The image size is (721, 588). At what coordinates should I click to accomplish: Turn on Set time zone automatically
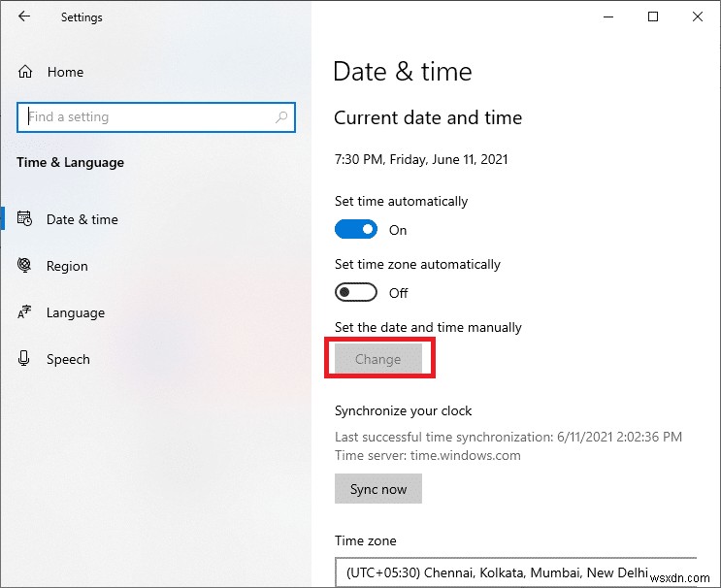(356, 292)
